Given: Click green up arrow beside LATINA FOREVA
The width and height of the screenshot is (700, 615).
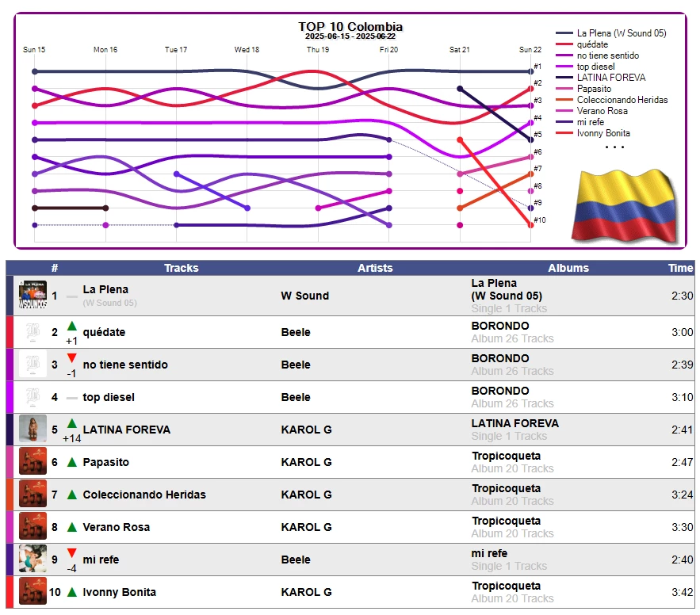Looking at the screenshot, I should click(71, 423).
